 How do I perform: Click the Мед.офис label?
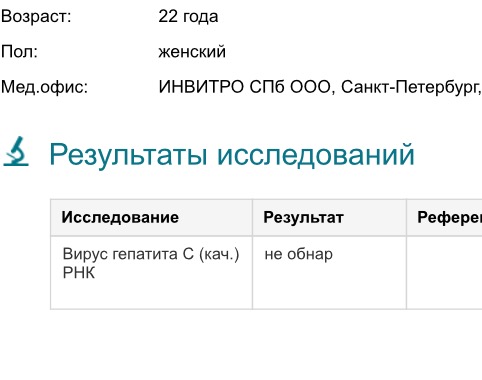44,87
